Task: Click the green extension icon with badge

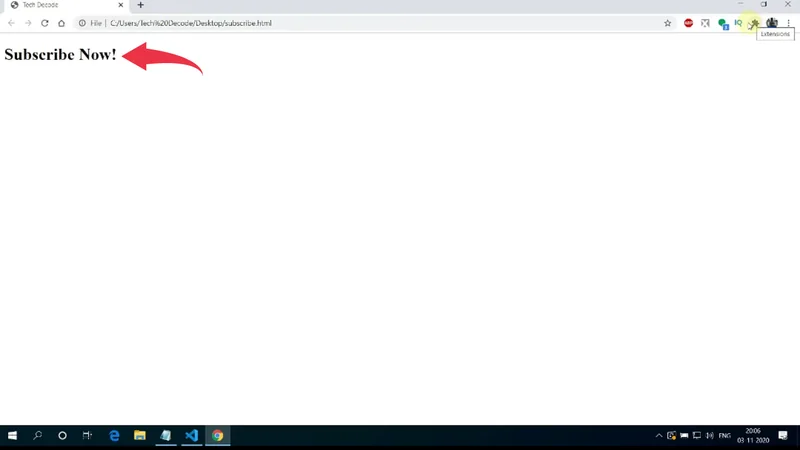Action: (x=722, y=23)
